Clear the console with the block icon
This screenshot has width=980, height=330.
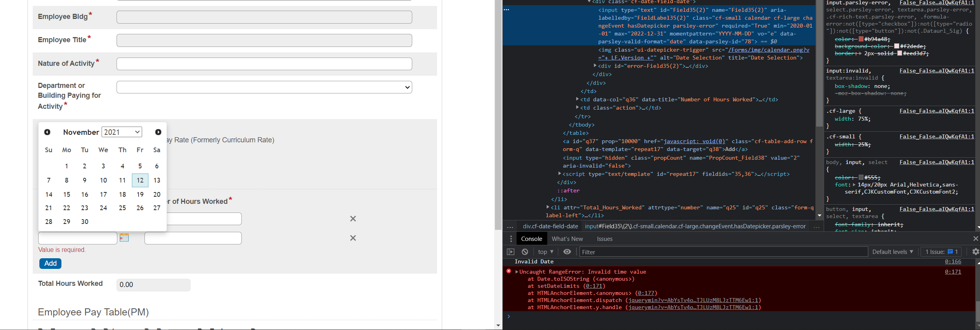point(525,252)
